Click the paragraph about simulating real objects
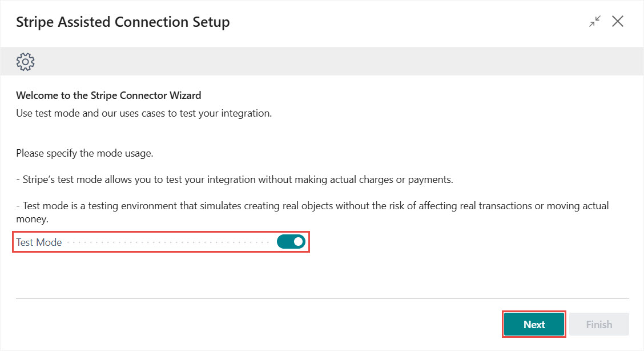 312,205
